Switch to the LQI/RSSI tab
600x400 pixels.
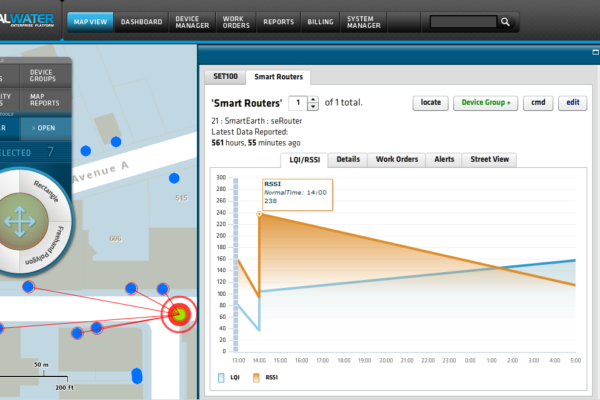305,160
